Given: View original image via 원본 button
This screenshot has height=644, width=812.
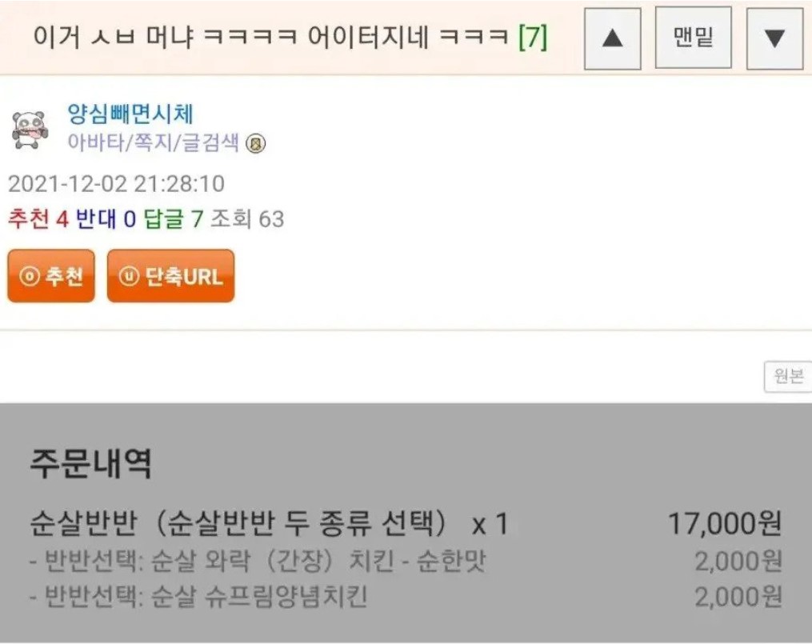Looking at the screenshot, I should 787,376.
